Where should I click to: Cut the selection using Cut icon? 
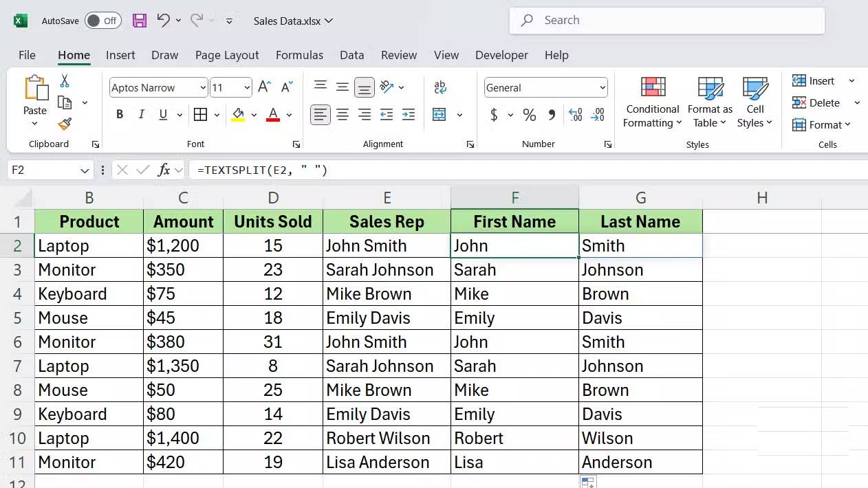(65, 80)
